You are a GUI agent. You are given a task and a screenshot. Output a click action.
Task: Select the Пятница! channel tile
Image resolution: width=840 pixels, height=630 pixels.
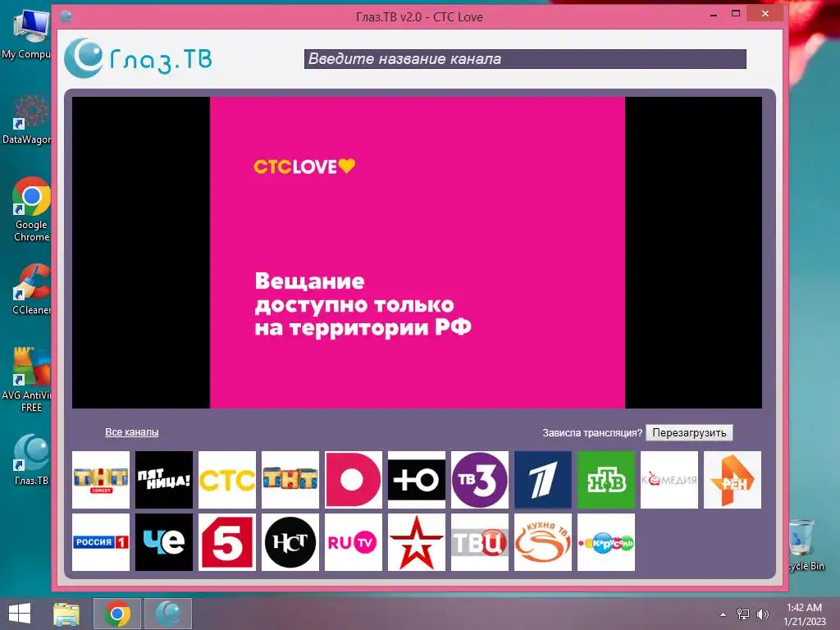click(x=164, y=479)
